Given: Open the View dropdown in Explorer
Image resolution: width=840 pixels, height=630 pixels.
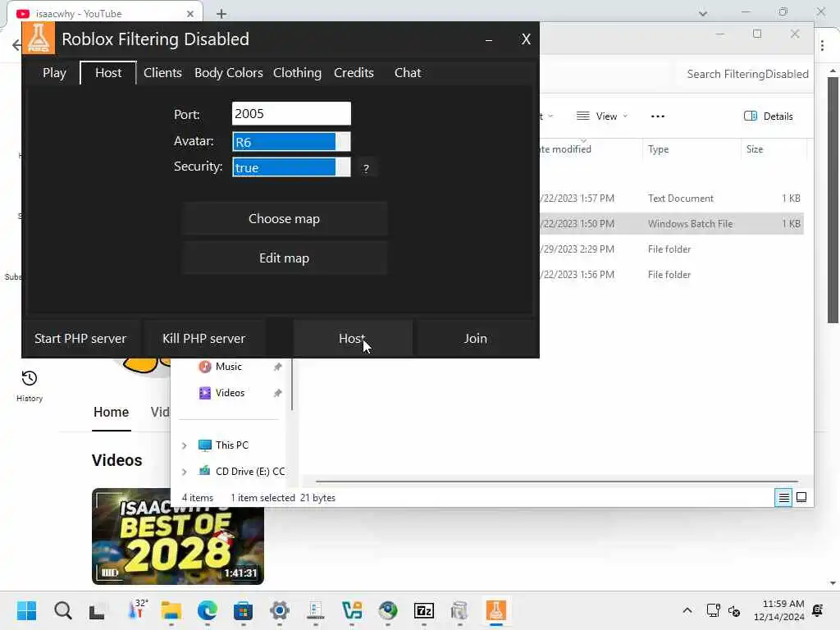Looking at the screenshot, I should point(601,116).
